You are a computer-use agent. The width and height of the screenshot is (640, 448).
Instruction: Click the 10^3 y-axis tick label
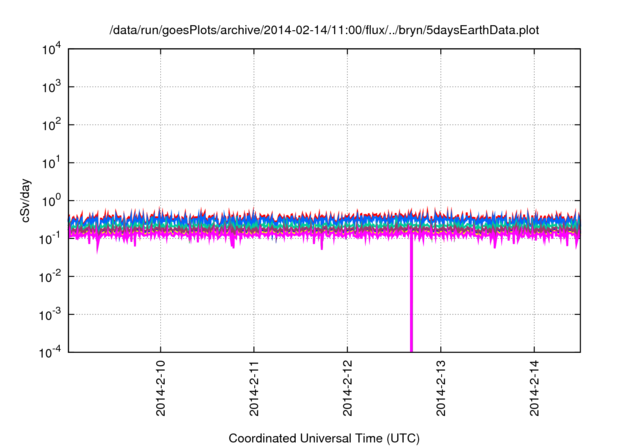tap(51, 87)
